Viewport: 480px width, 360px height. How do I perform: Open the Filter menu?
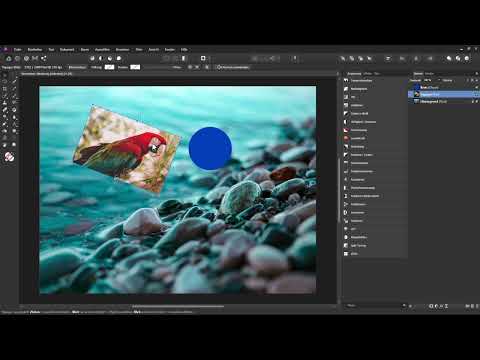coord(139,50)
